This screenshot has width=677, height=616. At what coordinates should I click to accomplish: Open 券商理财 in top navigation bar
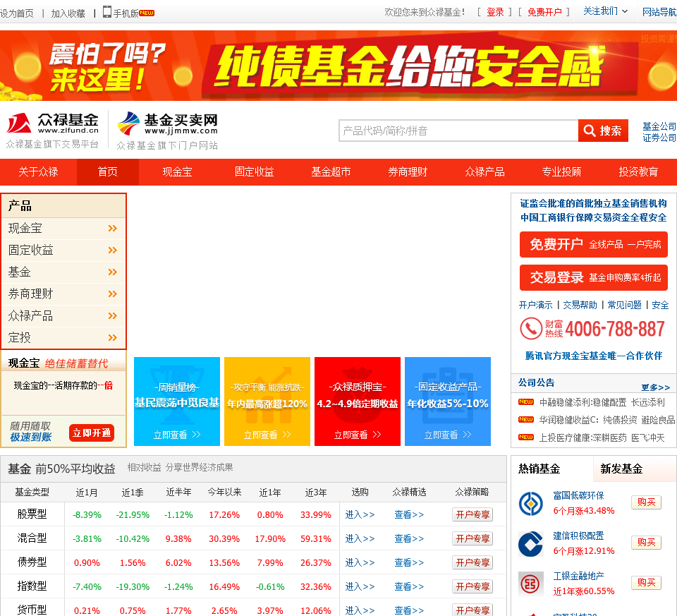tap(408, 172)
